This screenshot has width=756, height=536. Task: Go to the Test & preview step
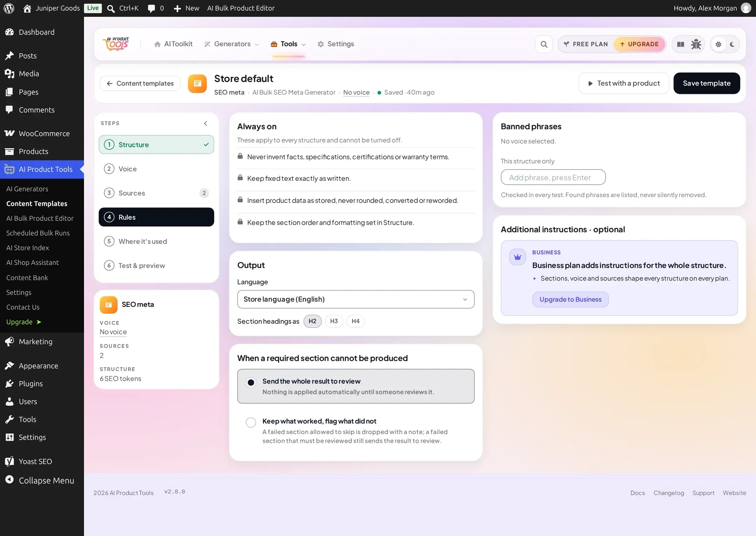tap(156, 266)
